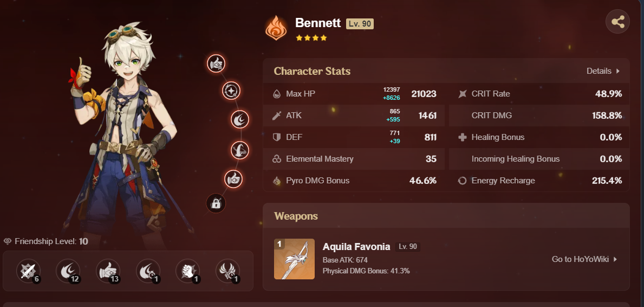The image size is (644, 307).
Task: Select the fourth constellation node
Action: tap(240, 150)
